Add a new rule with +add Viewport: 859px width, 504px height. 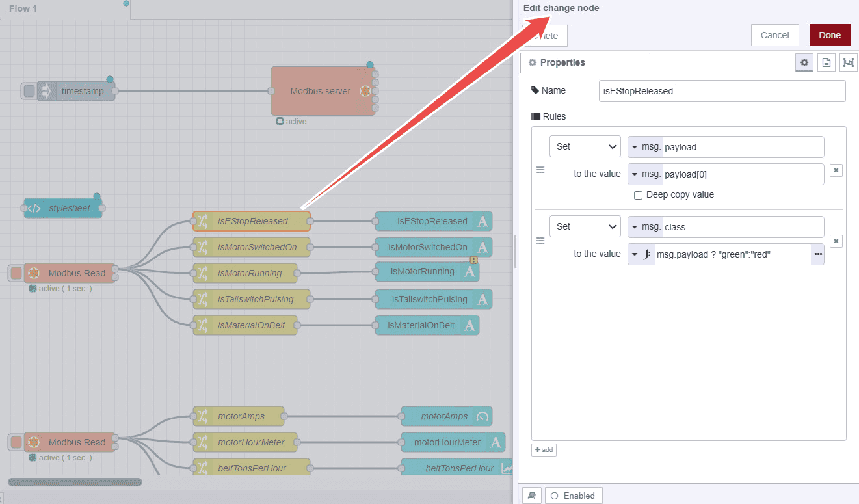543,449
